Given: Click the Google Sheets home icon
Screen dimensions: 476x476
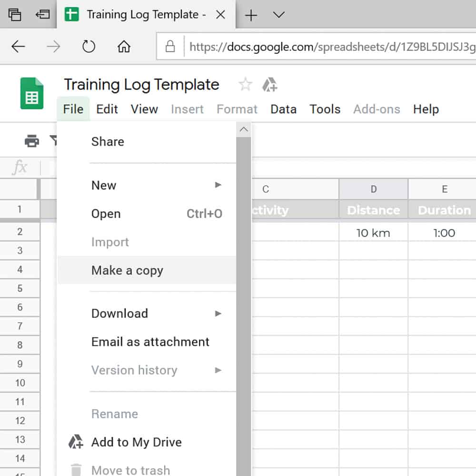Looking at the screenshot, I should tap(32, 93).
